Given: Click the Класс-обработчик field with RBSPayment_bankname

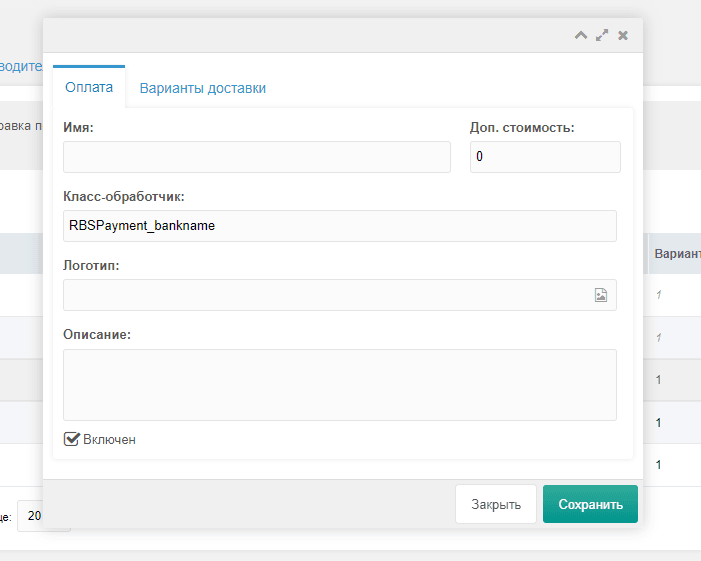Looking at the screenshot, I should [340, 226].
